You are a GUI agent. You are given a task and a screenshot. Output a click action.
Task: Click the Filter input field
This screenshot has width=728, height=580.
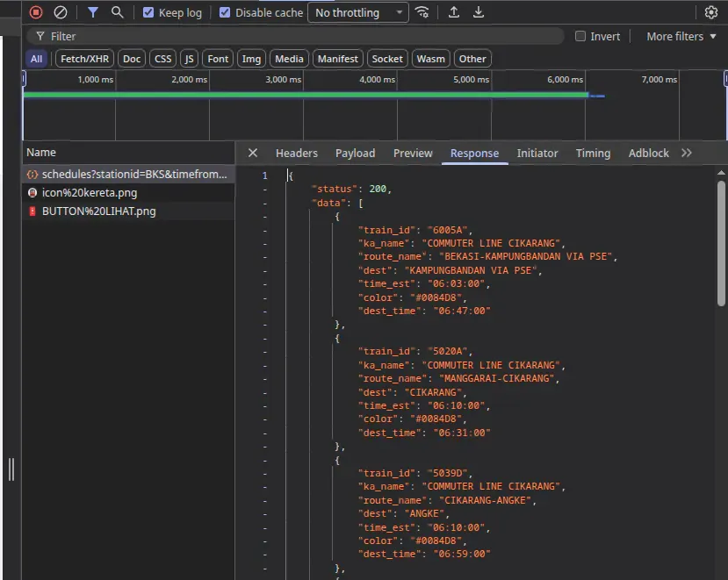point(295,36)
